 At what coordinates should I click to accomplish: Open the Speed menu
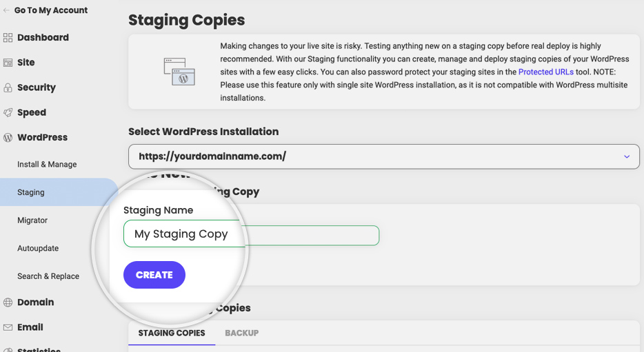coord(32,113)
